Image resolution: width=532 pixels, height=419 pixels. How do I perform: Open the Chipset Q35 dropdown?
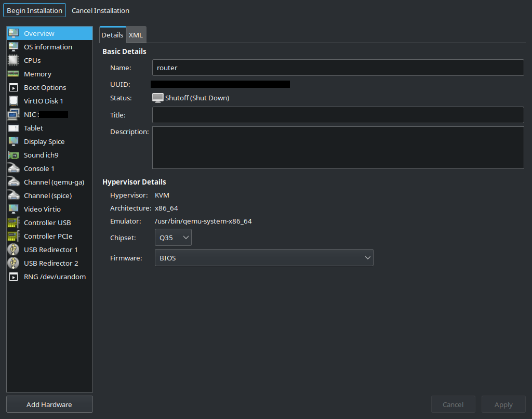tap(173, 238)
